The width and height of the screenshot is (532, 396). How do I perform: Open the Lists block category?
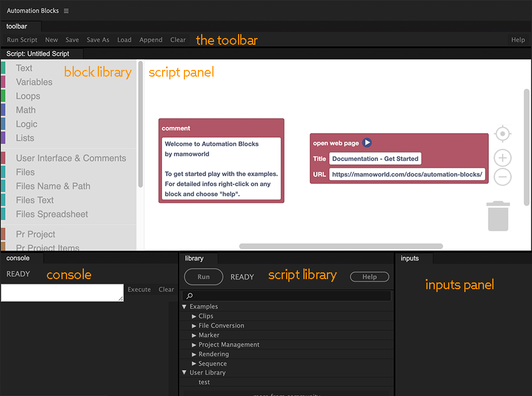[25, 138]
